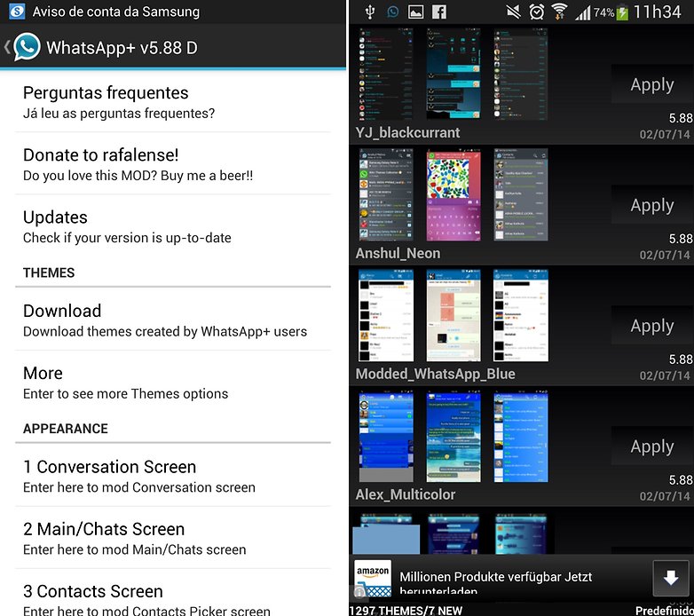Open More themes options
Viewport: 694px width, 616px height.
(x=173, y=382)
